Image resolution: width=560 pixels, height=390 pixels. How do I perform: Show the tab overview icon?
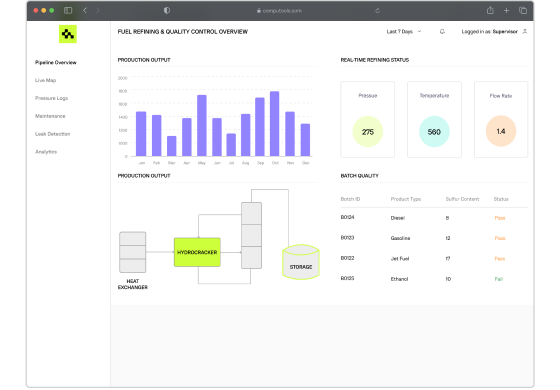(523, 10)
